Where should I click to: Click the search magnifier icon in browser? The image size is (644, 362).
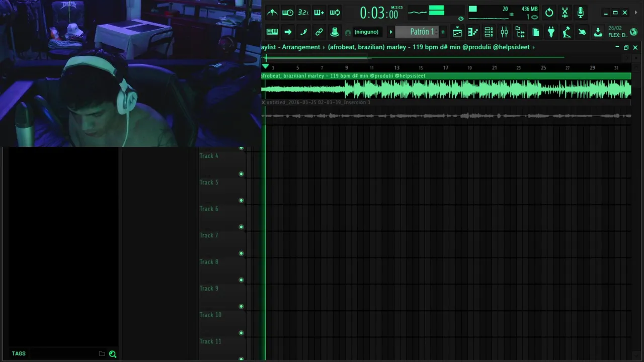(113, 354)
